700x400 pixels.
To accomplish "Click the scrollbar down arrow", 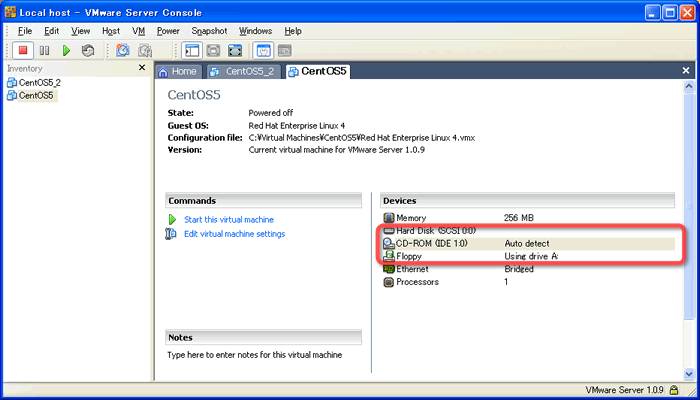I will click(x=689, y=374).
